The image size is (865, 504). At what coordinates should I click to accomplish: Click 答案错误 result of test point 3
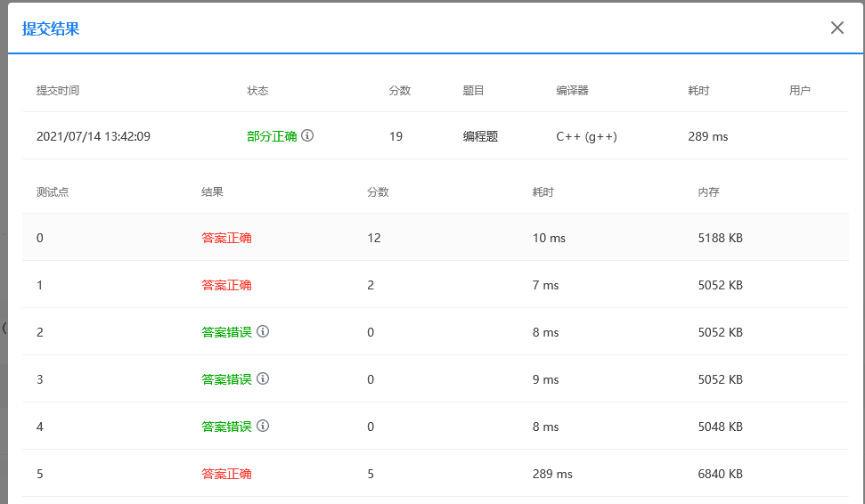point(226,379)
